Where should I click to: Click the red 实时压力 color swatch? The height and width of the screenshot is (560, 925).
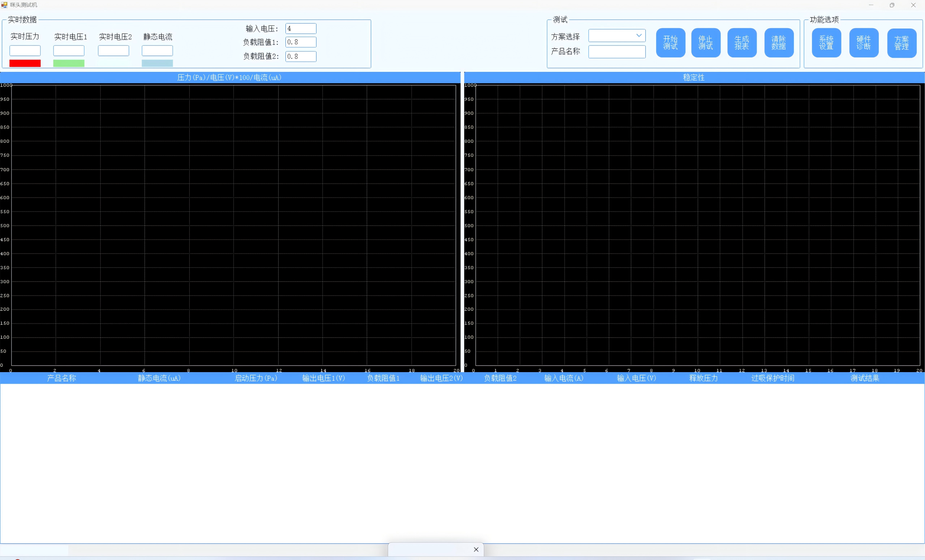pyautogui.click(x=25, y=63)
